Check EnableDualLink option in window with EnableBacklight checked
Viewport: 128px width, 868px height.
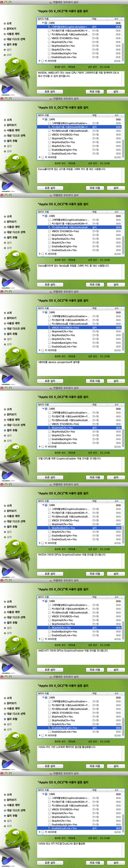(x=49, y=732)
